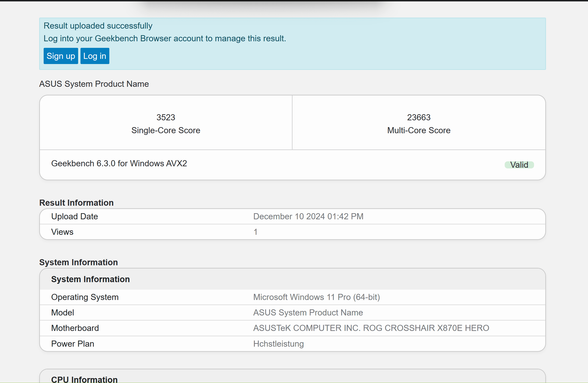The height and width of the screenshot is (383, 588).
Task: Click the System Information table header
Action: [90, 279]
